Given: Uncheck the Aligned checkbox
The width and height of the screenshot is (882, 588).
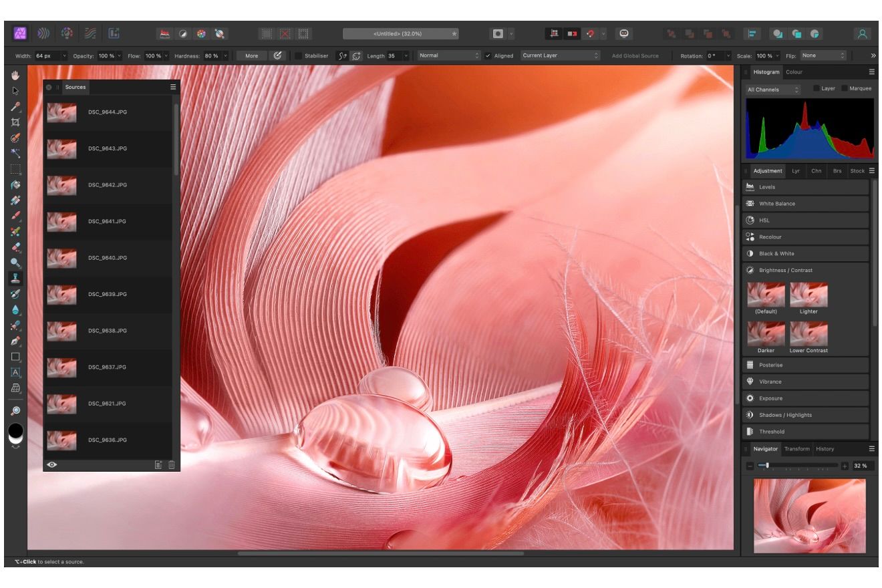Looking at the screenshot, I should [x=488, y=55].
